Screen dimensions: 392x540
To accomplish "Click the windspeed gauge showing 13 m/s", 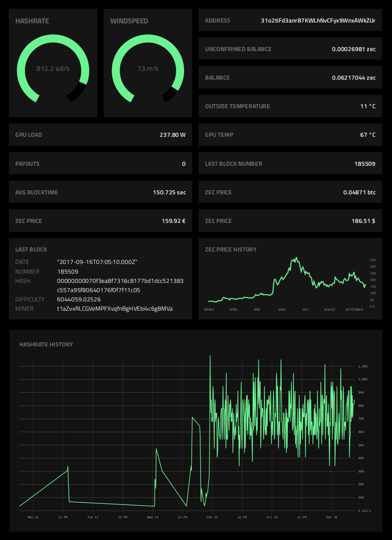I will click(x=148, y=68).
